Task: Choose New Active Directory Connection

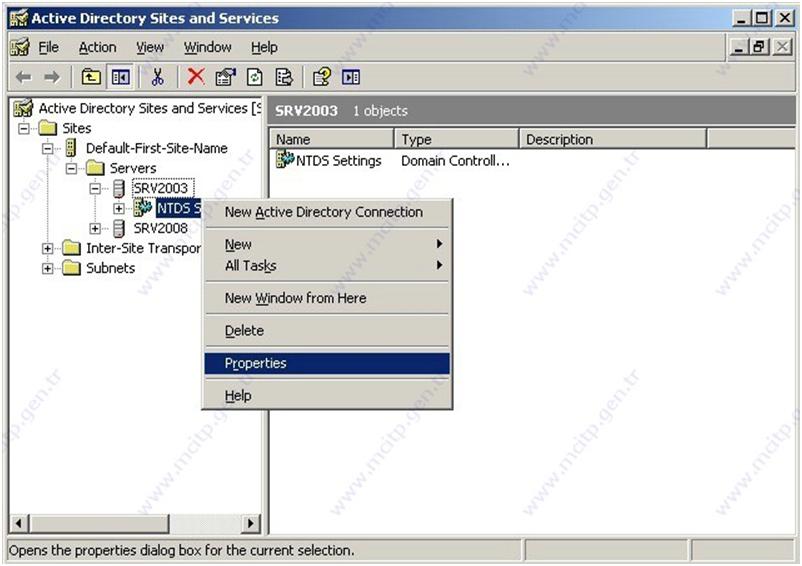Action: click(327, 212)
